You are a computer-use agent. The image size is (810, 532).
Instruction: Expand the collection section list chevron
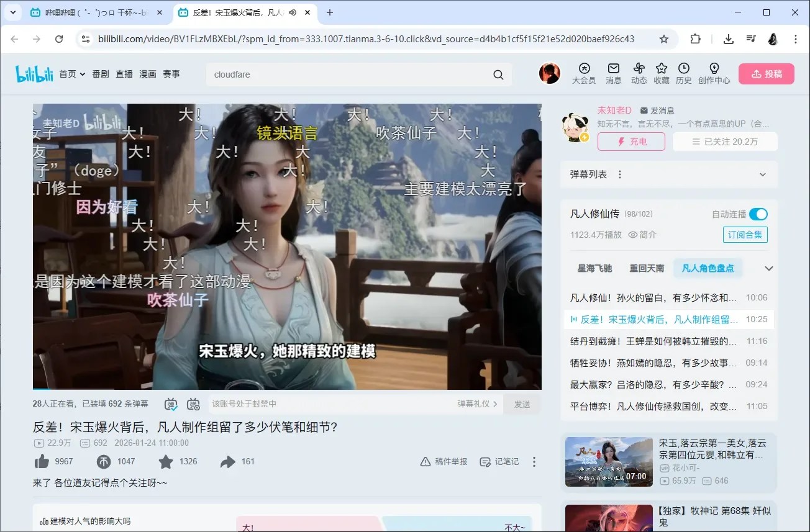click(x=768, y=268)
